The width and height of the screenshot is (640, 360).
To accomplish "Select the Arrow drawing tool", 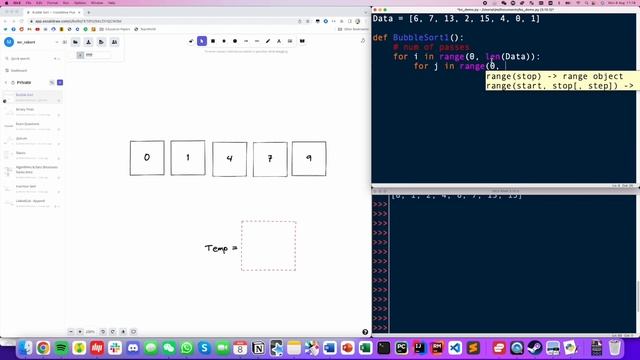I will pyautogui.click(x=246, y=41).
